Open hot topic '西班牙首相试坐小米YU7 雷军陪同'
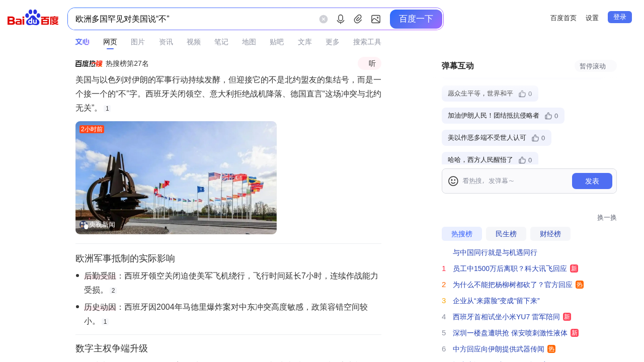This screenshot has width=644, height=362. click(506, 317)
